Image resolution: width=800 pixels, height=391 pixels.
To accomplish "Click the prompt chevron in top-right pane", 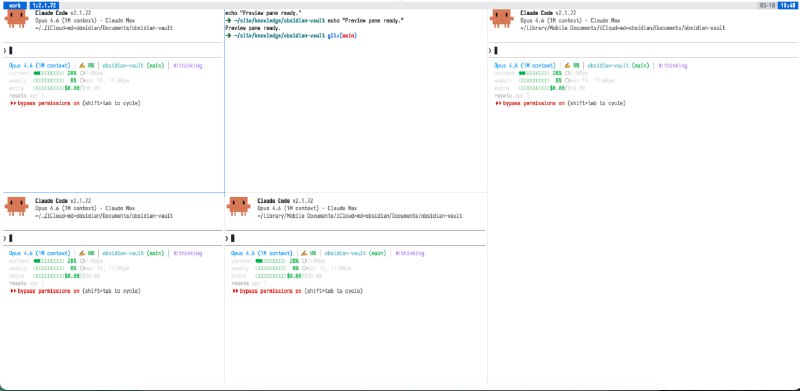I will click(x=490, y=51).
